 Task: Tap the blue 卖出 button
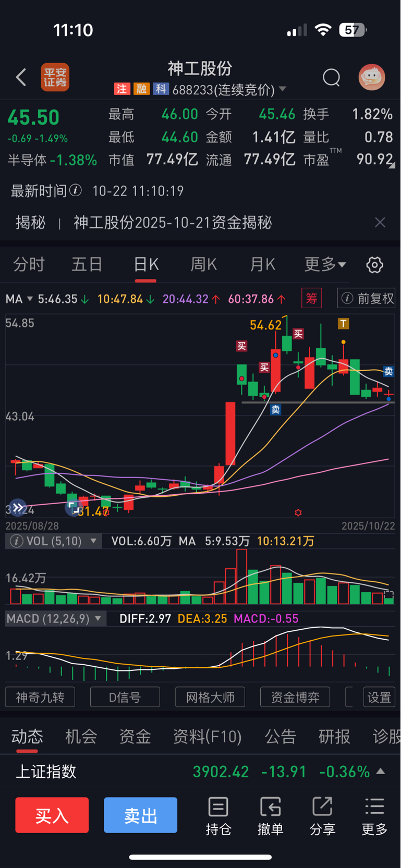[140, 815]
